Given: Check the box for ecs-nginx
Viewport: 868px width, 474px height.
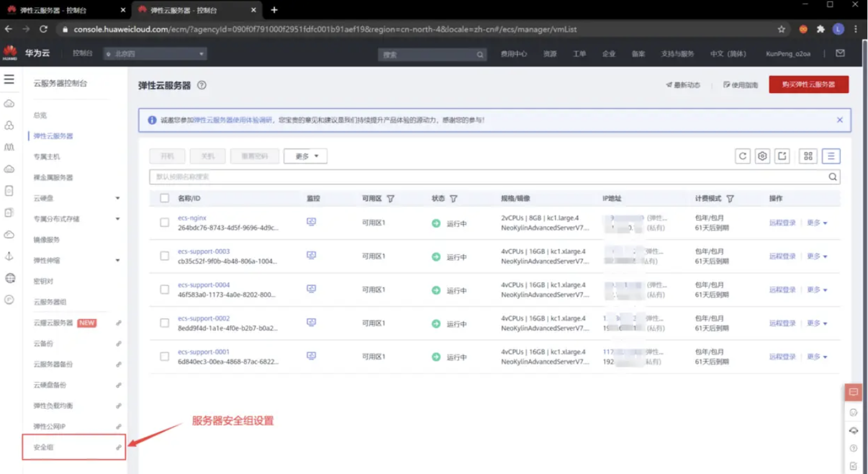Looking at the screenshot, I should (x=165, y=222).
